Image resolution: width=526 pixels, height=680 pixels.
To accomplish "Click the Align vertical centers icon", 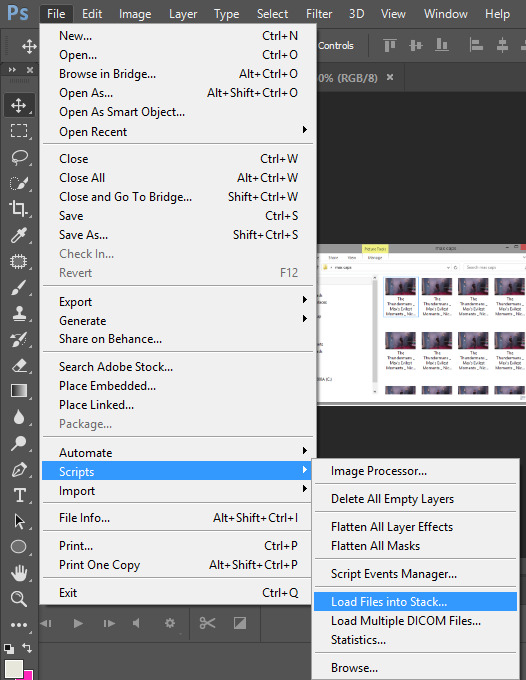I will click(x=415, y=45).
